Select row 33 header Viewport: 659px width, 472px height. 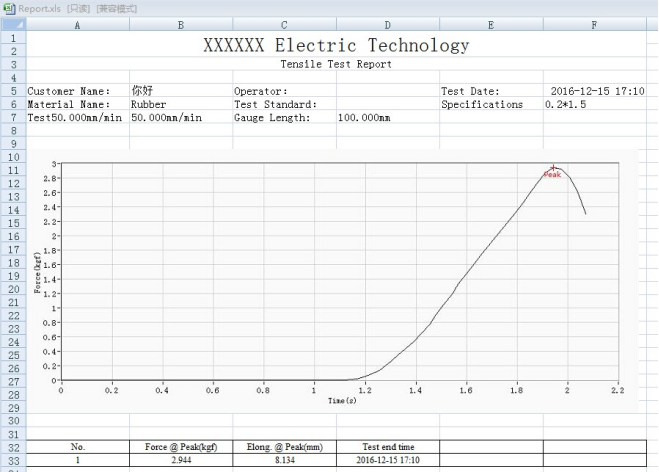[x=12, y=461]
